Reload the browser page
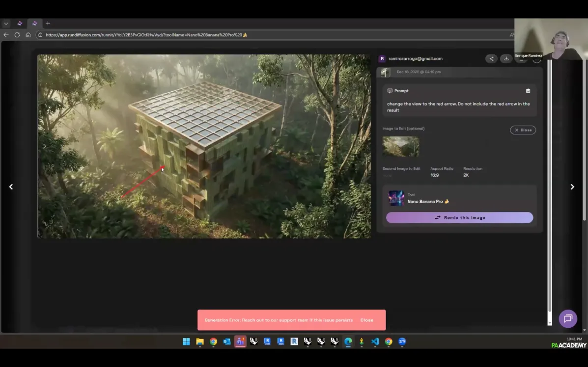This screenshot has width=588, height=367. [17, 35]
